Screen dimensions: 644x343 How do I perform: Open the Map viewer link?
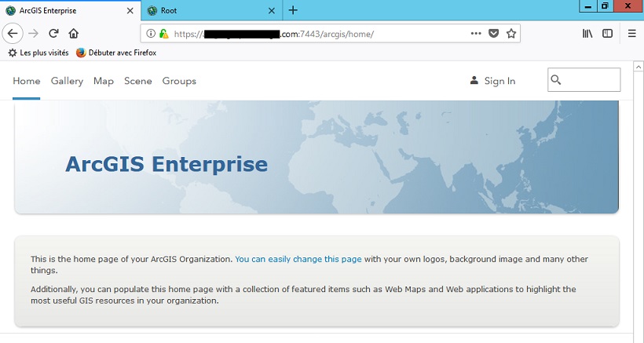(x=104, y=81)
